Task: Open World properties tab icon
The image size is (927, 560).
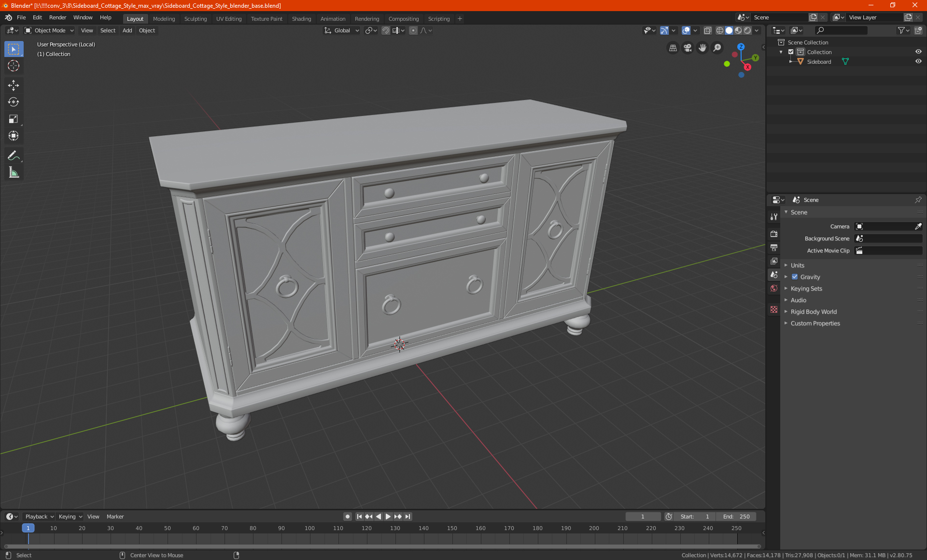Action: tap(774, 288)
